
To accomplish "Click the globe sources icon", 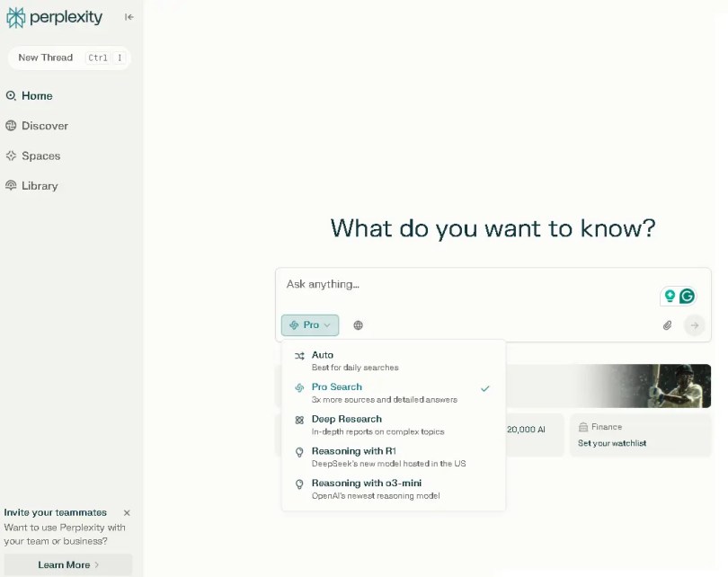I will (358, 325).
